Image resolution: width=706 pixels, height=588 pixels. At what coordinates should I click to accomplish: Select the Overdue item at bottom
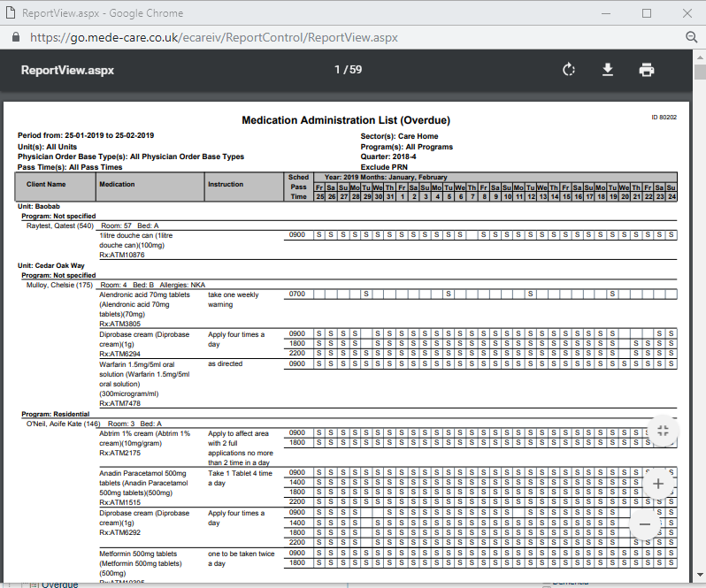coord(59,584)
